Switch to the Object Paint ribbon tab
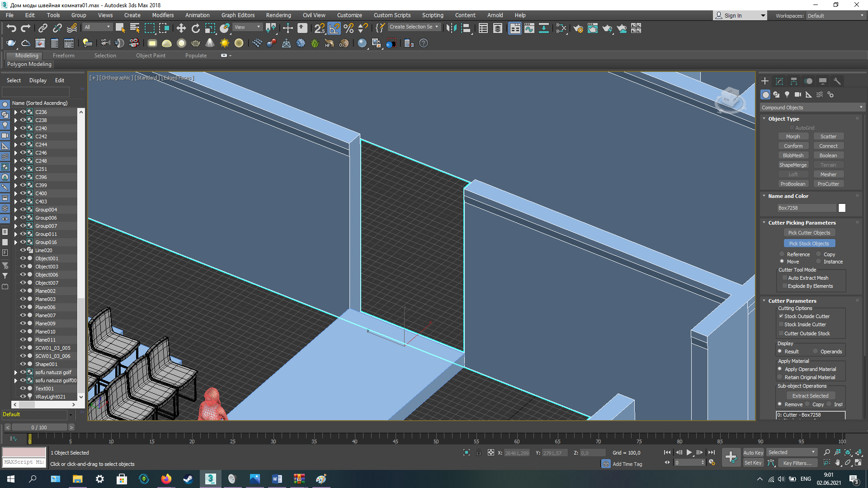This screenshot has height=488, width=868. pos(151,56)
